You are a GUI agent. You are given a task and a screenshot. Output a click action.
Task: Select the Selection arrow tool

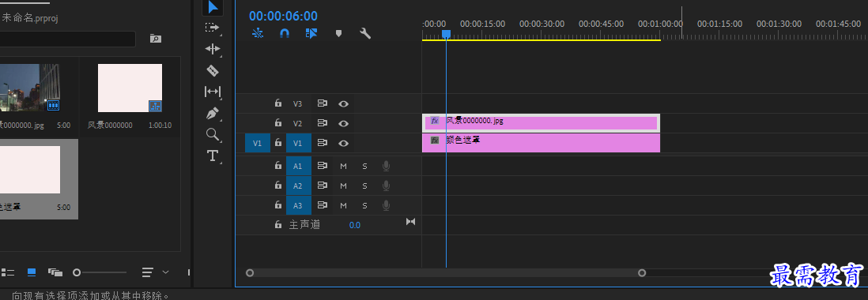[213, 7]
